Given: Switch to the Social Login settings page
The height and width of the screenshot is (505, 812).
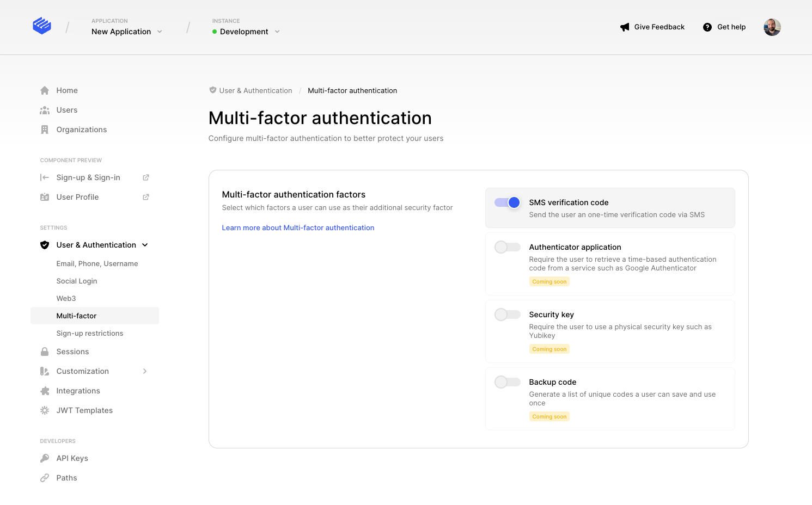Looking at the screenshot, I should 76,280.
